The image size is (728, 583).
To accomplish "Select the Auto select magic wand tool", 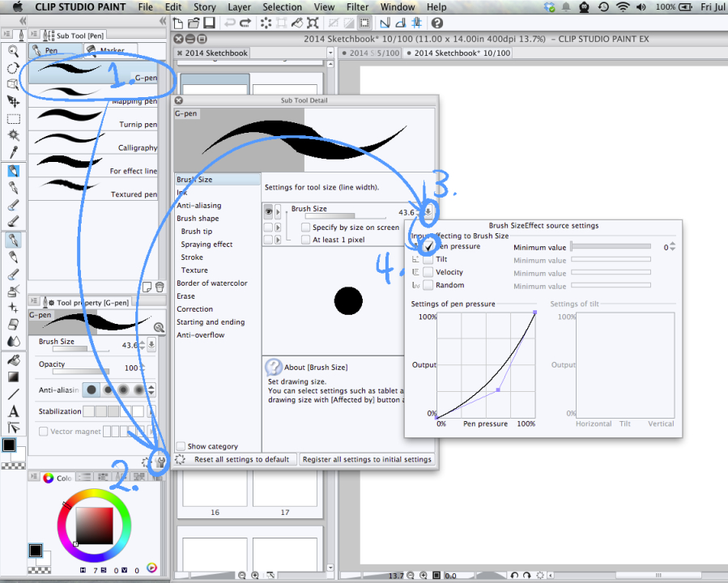I will coord(14,135).
